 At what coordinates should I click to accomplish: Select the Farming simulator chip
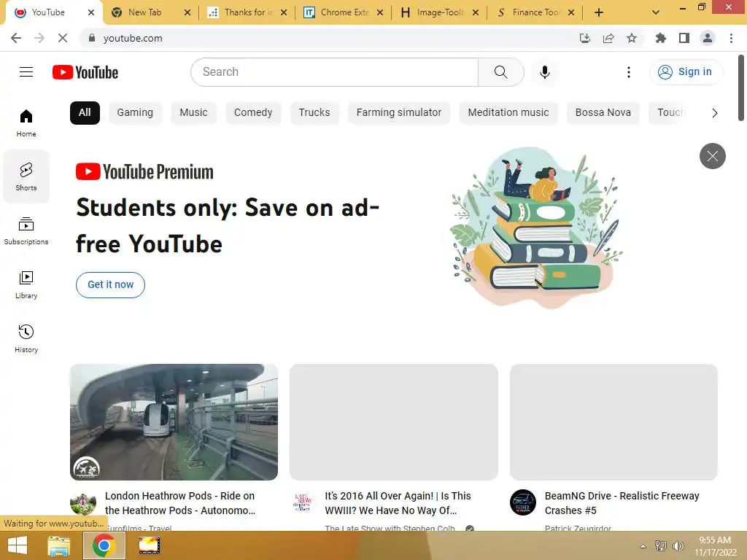point(399,113)
